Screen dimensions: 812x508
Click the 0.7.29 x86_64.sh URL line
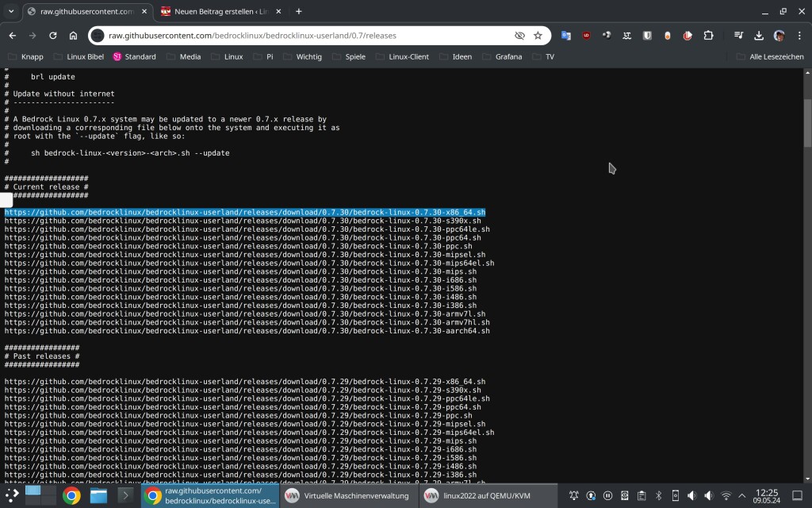(x=245, y=382)
